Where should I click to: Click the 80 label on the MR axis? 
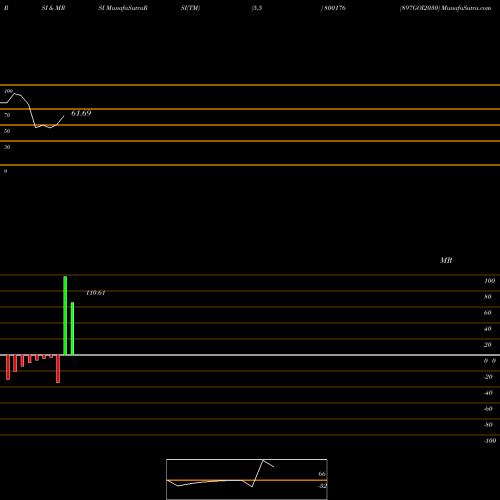[488, 297]
